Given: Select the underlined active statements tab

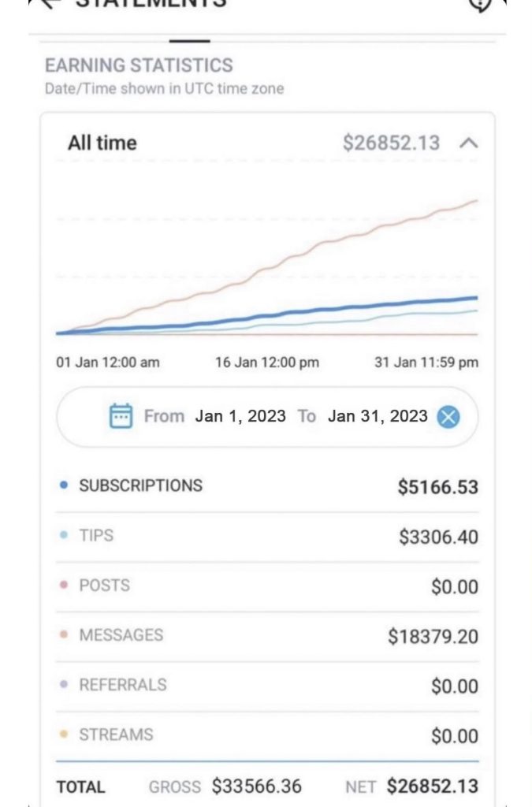Looking at the screenshot, I should tap(190, 39).
